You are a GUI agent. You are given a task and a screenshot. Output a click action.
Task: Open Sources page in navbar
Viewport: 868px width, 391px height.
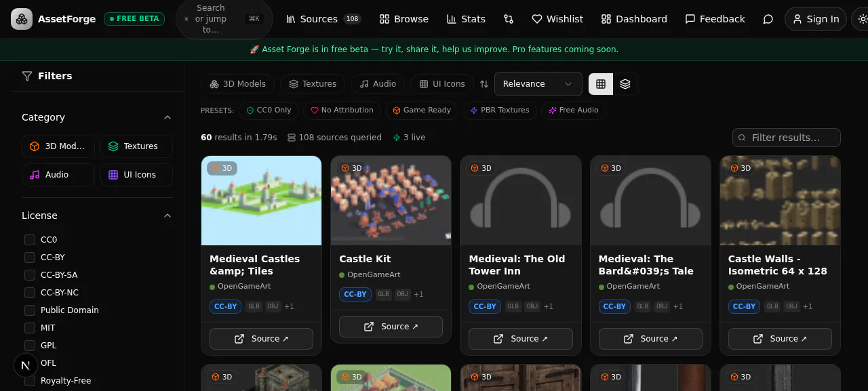[323, 19]
